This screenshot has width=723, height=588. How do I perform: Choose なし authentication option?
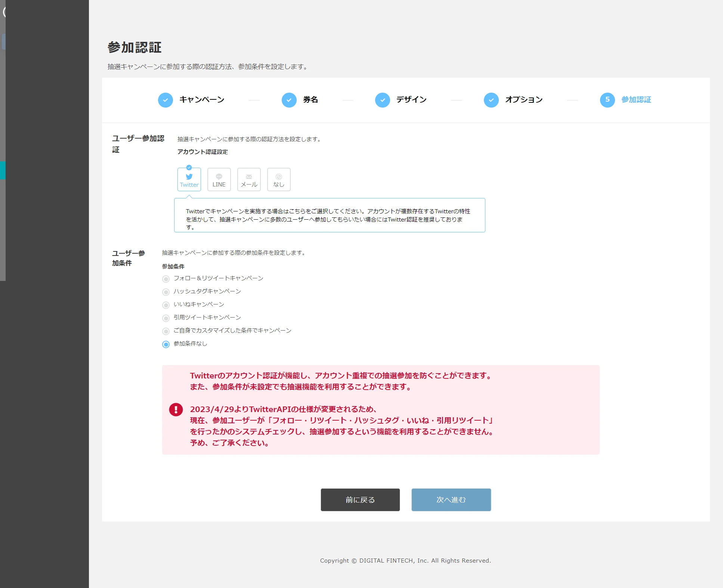coord(279,180)
